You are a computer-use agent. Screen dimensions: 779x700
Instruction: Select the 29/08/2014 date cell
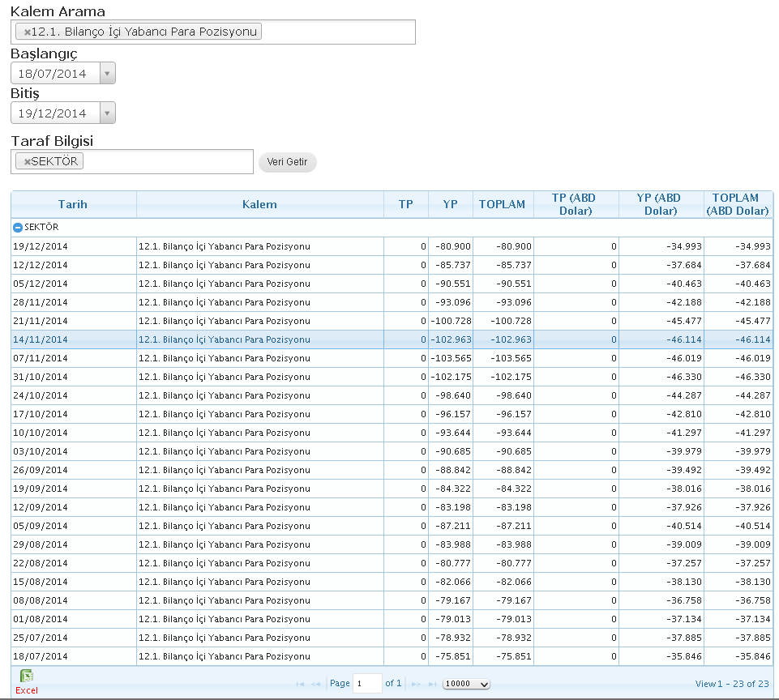[x=74, y=544]
